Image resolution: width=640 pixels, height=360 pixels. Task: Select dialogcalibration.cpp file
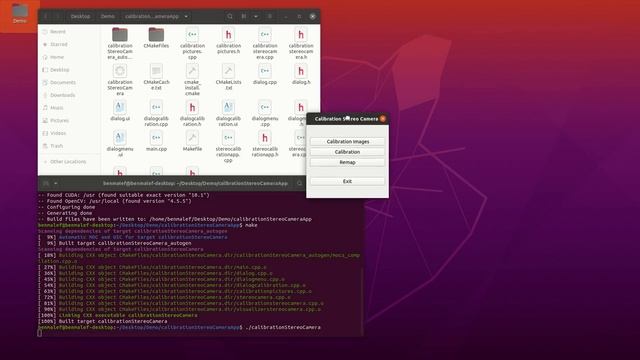coord(156,113)
